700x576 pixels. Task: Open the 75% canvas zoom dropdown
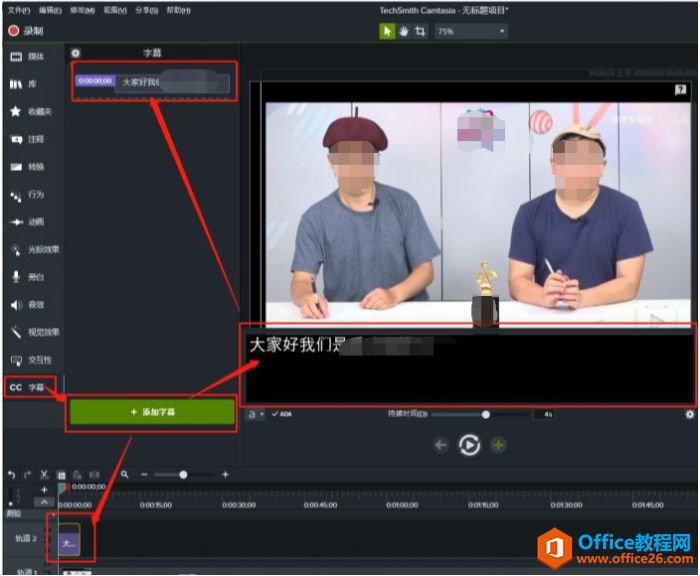click(x=471, y=31)
